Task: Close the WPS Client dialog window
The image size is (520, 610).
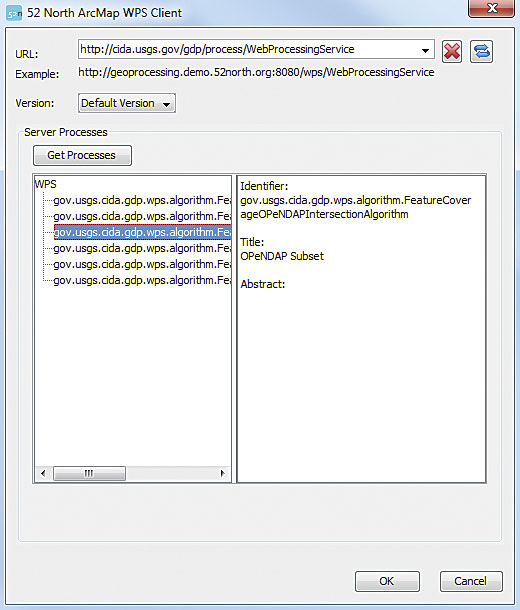Action: pyautogui.click(x=492, y=8)
